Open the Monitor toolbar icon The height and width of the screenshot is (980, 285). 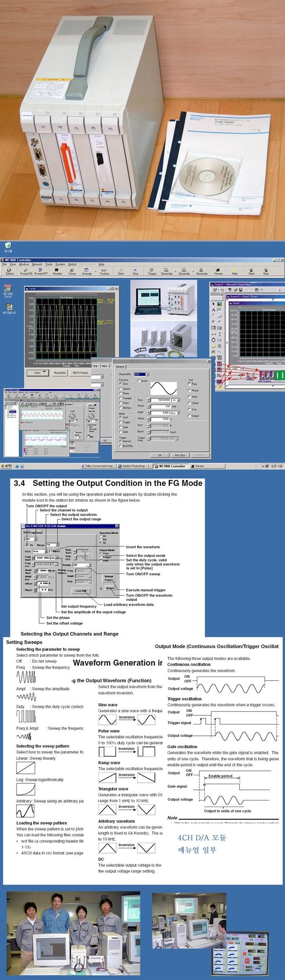pyautogui.click(x=57, y=271)
